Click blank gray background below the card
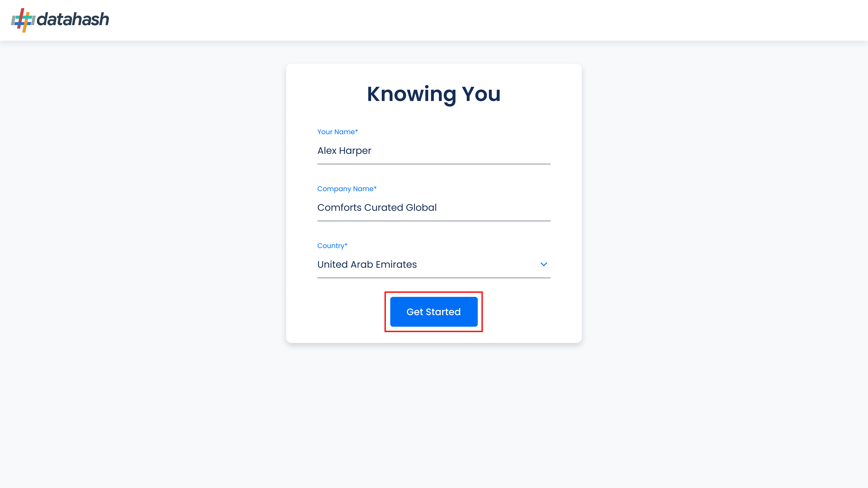868x488 pixels. tap(434, 414)
